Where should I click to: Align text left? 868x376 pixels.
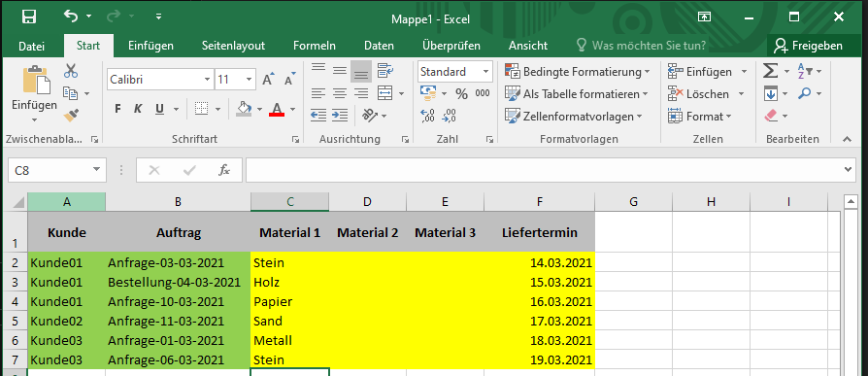[318, 93]
